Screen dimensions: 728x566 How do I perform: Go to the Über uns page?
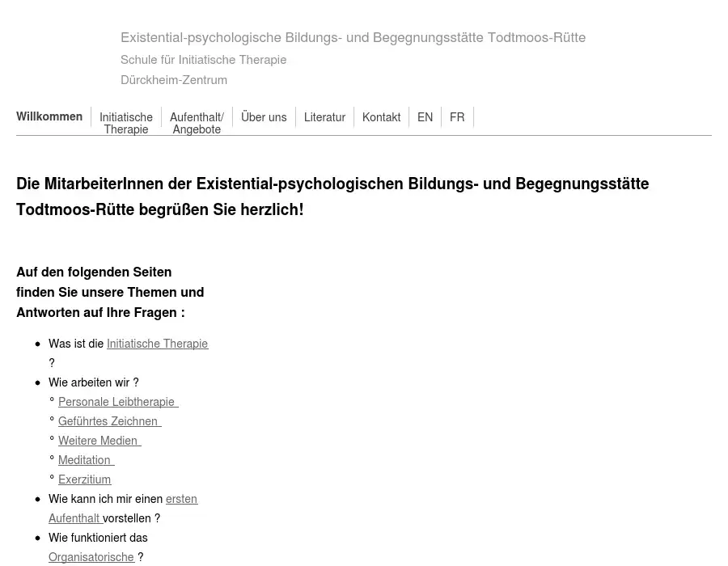click(x=264, y=117)
